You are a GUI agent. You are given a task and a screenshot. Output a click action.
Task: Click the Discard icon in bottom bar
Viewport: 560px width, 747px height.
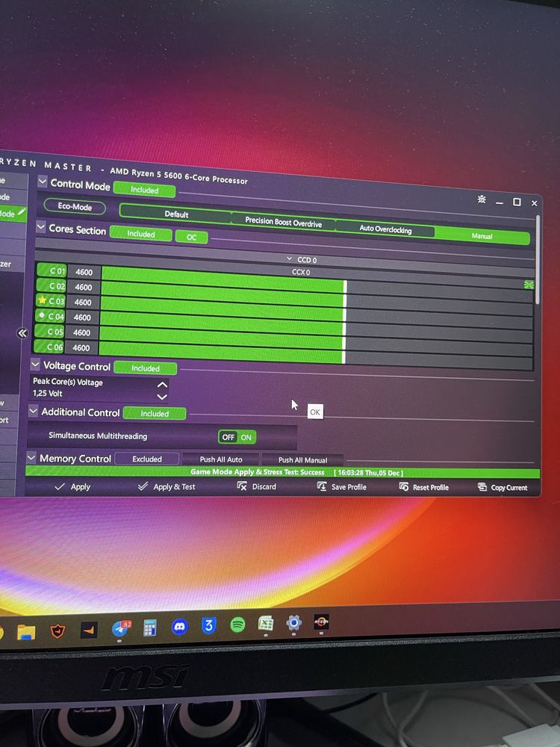click(x=242, y=486)
